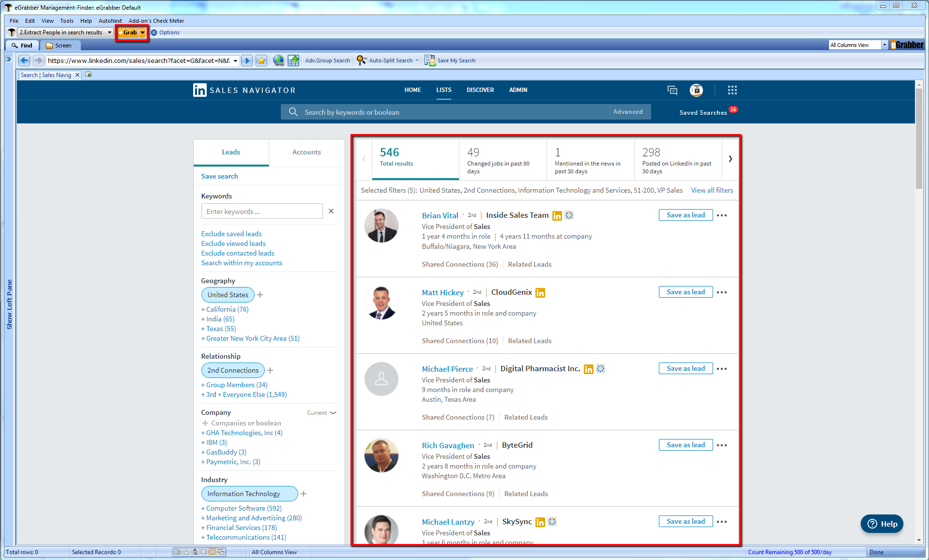The image size is (929, 560).
Task: Open the messaging icon in header
Action: pyautogui.click(x=672, y=90)
